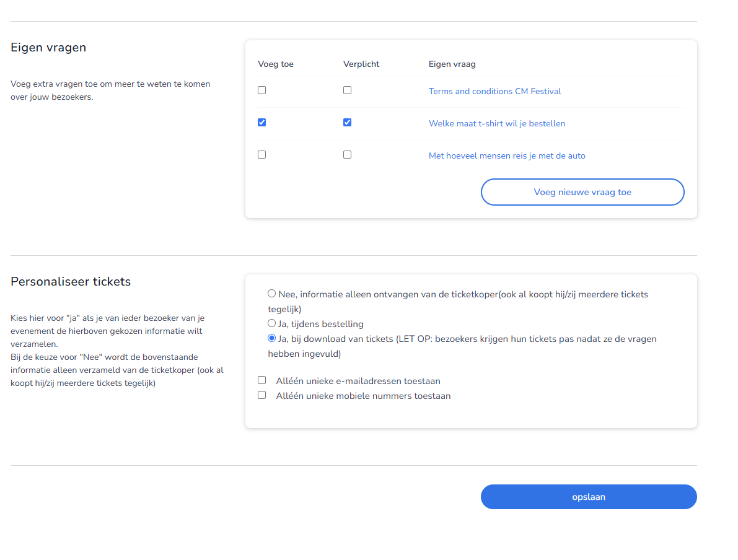Open 'Met hoeveel mensen reis je' question
This screenshot has width=738, height=560.
coord(506,155)
